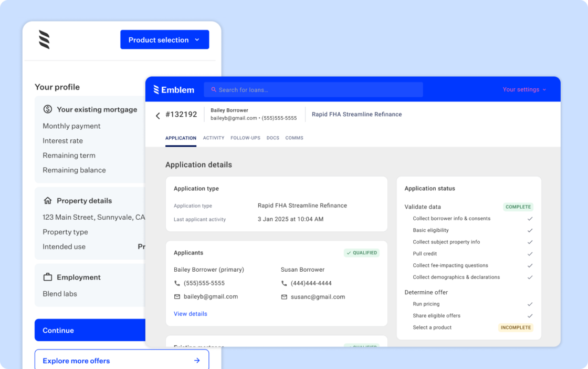Open the ACTIVITY tab

pos(214,138)
